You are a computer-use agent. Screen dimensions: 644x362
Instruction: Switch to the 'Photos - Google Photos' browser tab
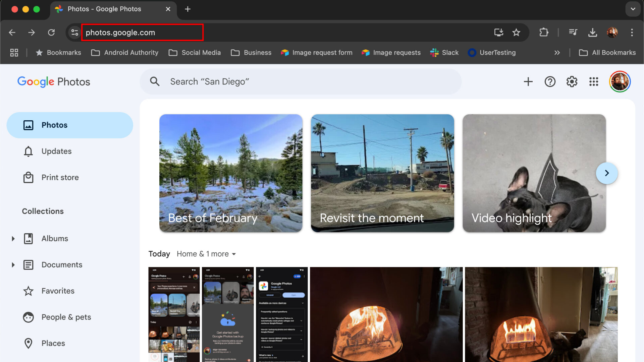pos(103,9)
